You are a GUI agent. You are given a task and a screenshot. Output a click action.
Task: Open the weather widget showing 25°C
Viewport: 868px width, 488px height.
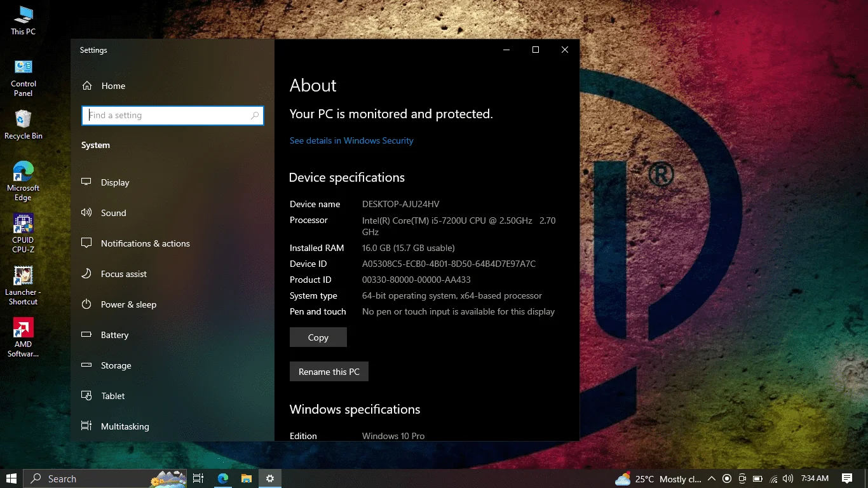coord(658,478)
